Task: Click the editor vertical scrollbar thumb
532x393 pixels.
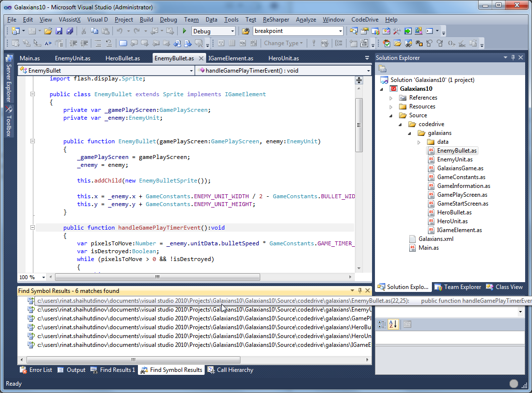Action: click(359, 125)
